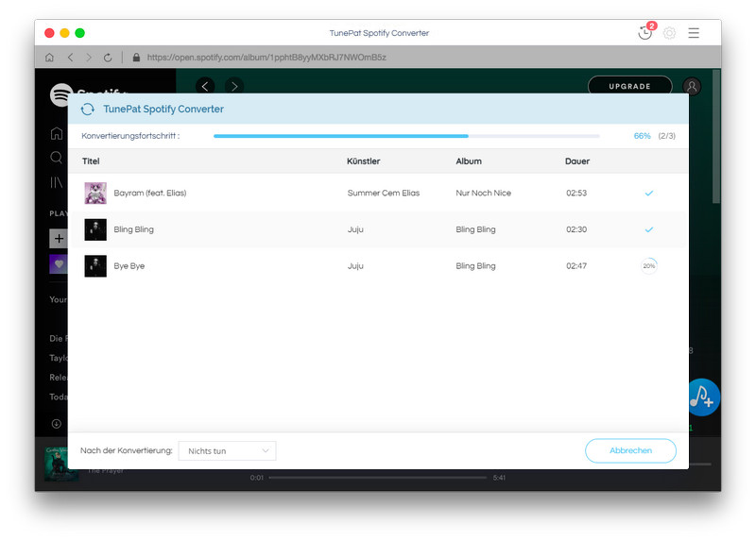Click the Abbrechen button
This screenshot has height=541, width=756.
tap(630, 450)
